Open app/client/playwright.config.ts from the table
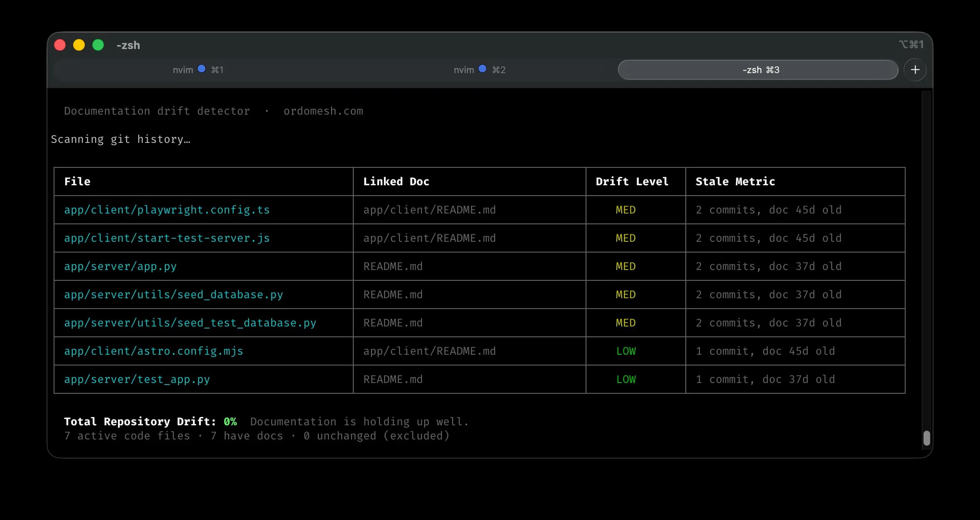Screen dimensions: 980x520 coord(167,210)
